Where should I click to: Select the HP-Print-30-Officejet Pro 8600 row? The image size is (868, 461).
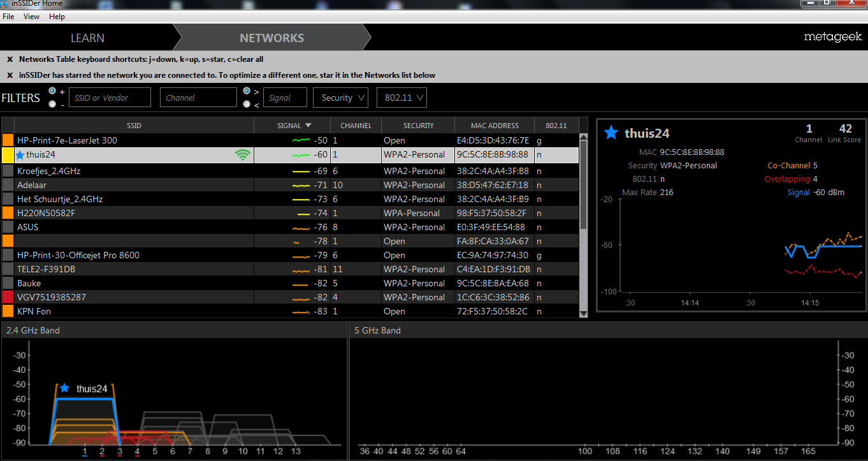coord(291,255)
